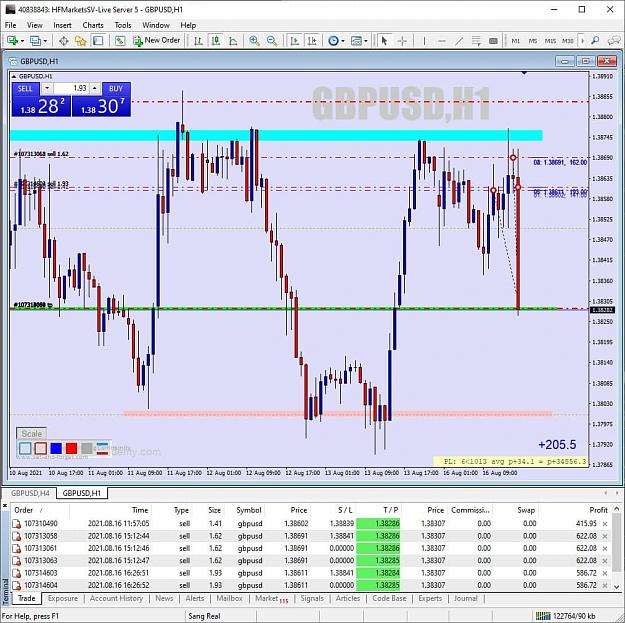Select the Vertical Line drawing tool
The height and width of the screenshot is (623, 625).
[424, 41]
